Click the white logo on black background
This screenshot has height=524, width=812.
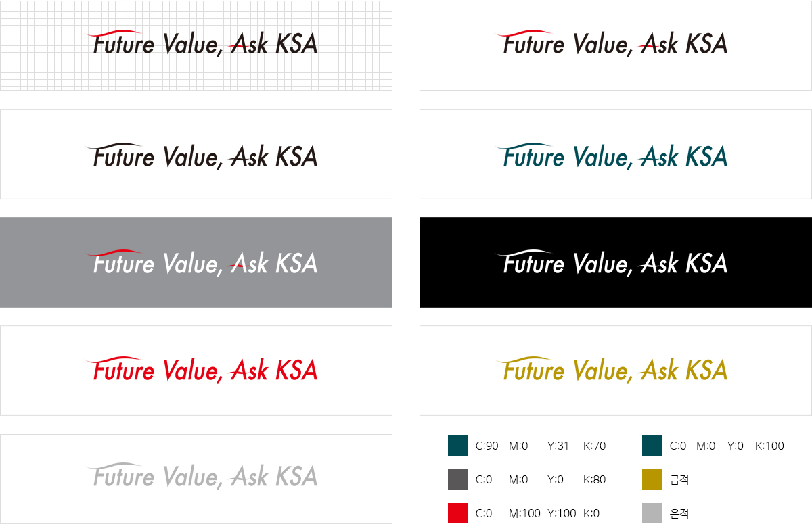tap(616, 262)
